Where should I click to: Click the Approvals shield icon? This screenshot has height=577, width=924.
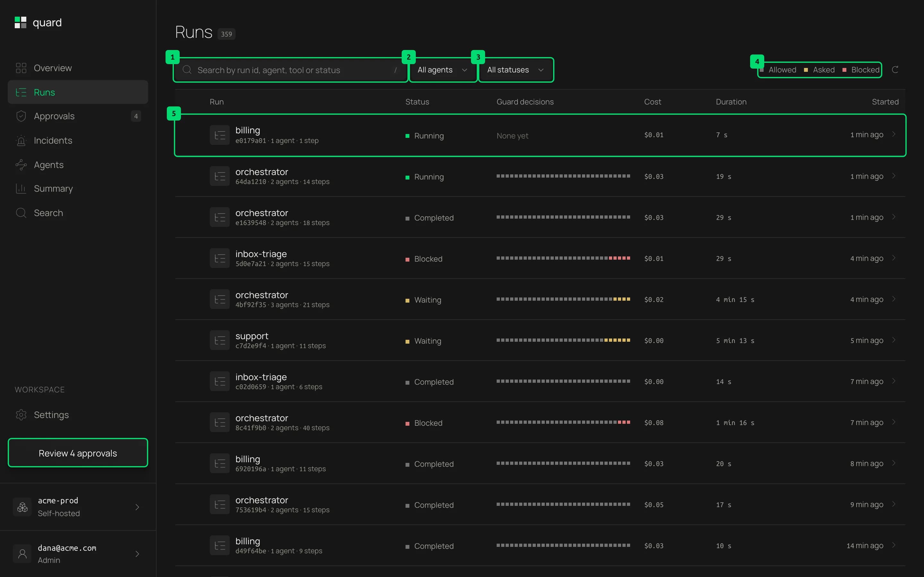point(21,116)
